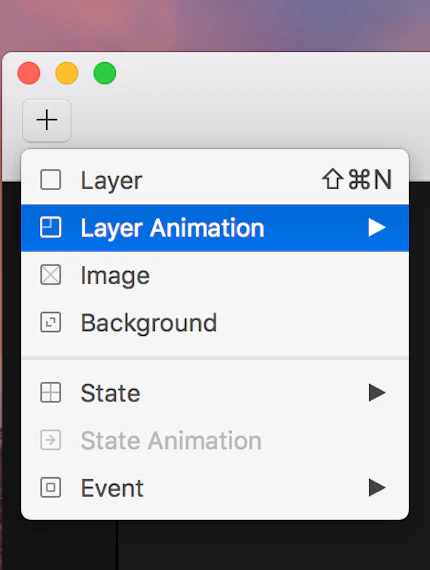
Task: Click the plus add button in toolbar
Action: click(x=47, y=121)
